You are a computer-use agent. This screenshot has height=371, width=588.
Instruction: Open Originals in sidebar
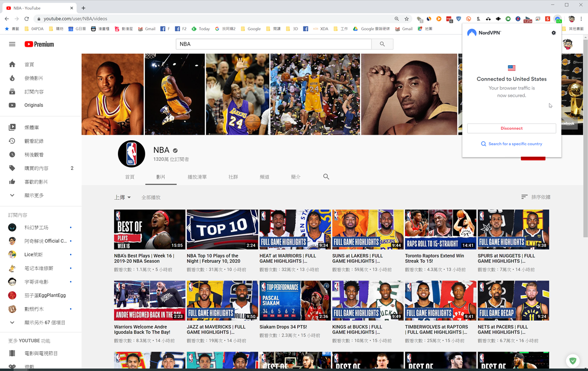coord(34,105)
